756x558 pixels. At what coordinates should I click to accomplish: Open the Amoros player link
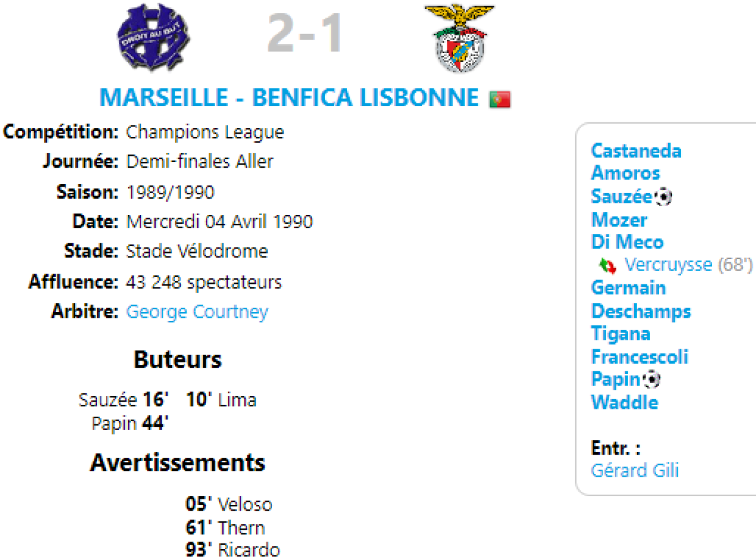(625, 173)
